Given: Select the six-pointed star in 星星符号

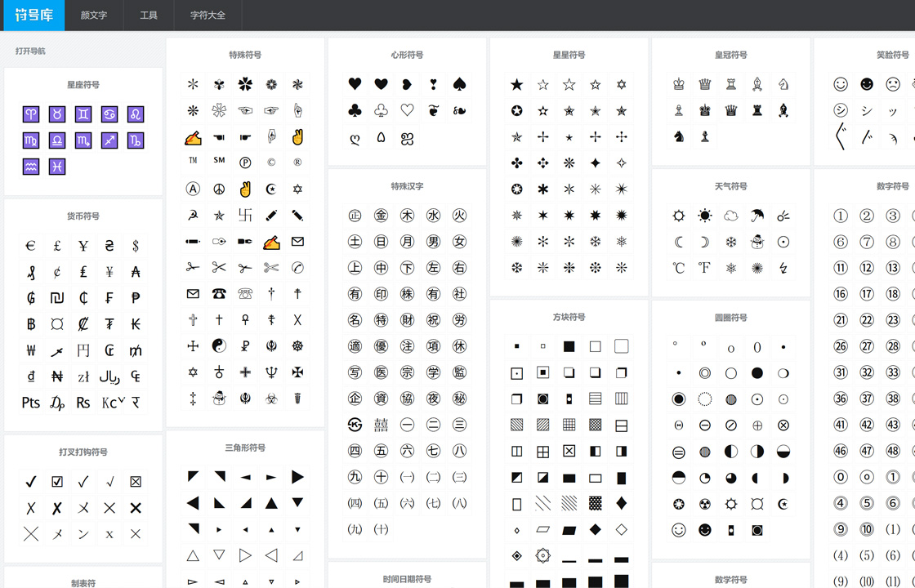Looking at the screenshot, I should (622, 85).
